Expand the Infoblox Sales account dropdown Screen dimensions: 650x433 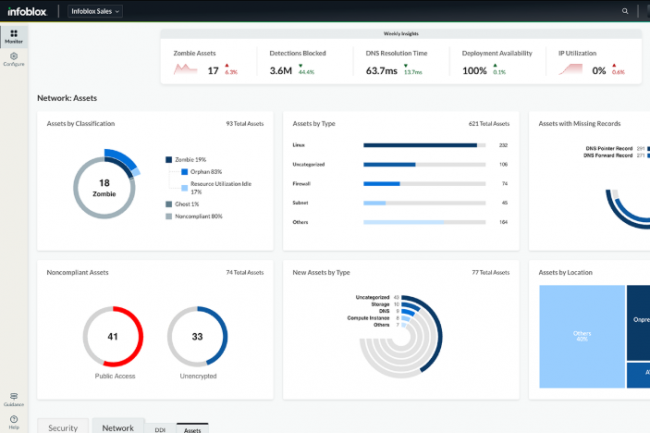96,11
